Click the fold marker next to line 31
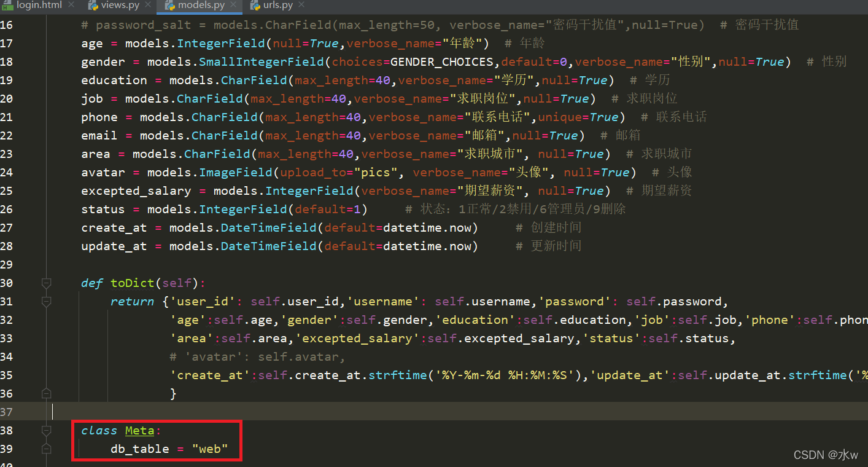 click(x=46, y=301)
